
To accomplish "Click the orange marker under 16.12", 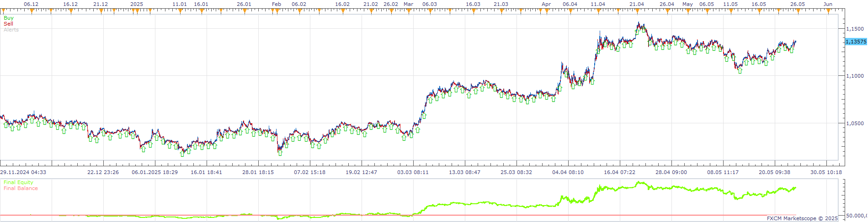I will (71, 11).
